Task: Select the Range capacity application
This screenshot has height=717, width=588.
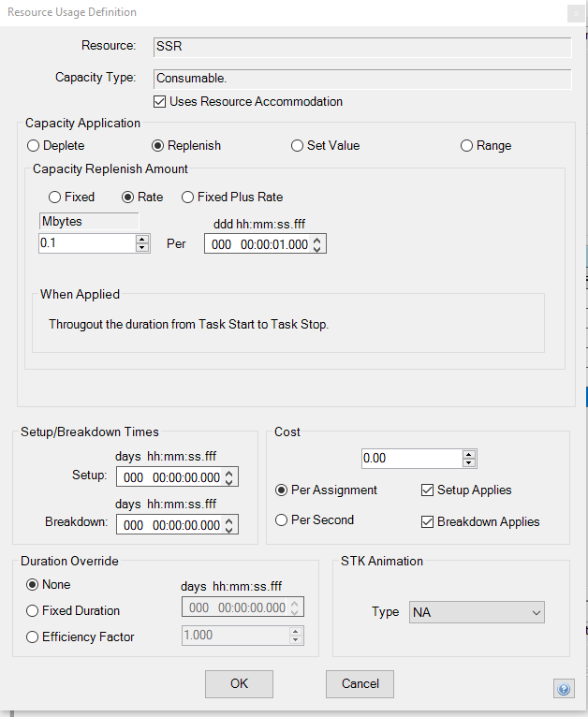Action: coord(466,146)
